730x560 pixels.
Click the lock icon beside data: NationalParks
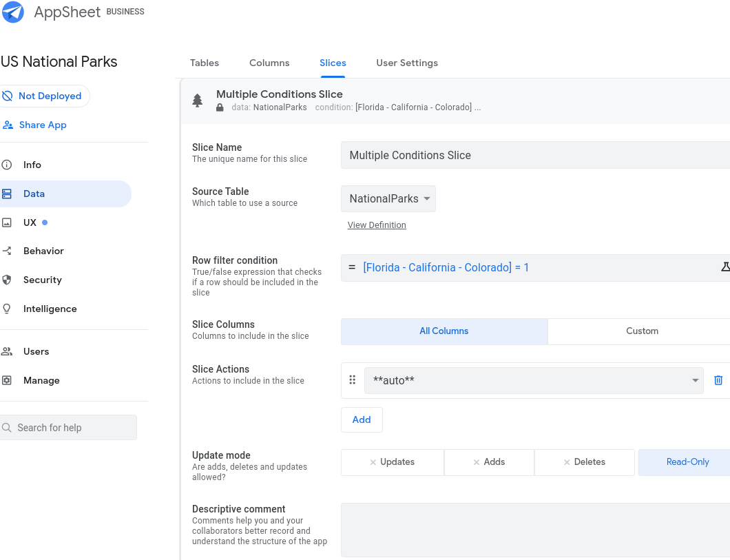220,107
